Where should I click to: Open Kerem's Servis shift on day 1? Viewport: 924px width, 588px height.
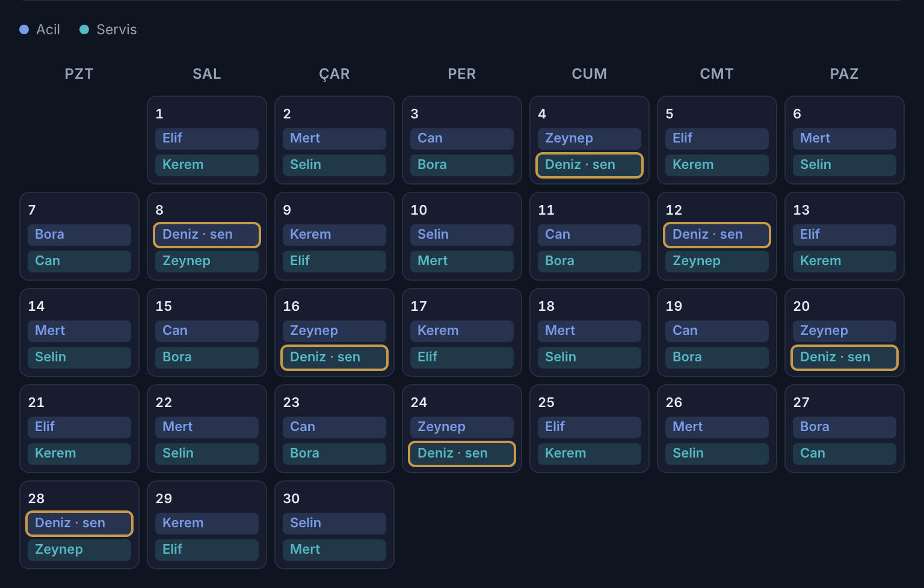point(207,165)
